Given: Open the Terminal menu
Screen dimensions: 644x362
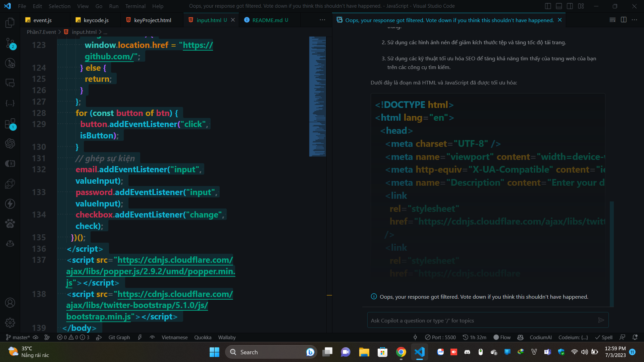Looking at the screenshot, I should pyautogui.click(x=135, y=6).
